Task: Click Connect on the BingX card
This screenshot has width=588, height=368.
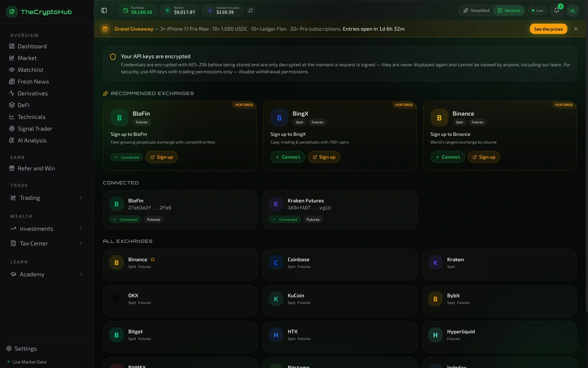Action: [x=288, y=157]
